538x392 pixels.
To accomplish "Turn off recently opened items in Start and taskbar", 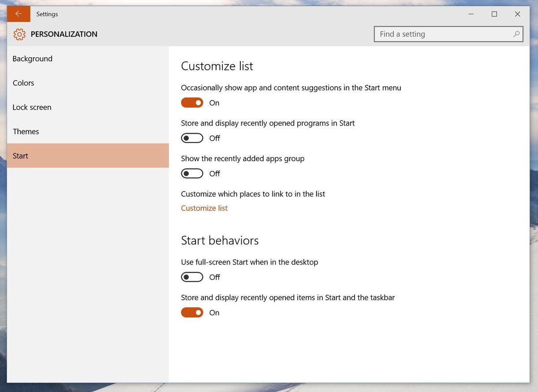I will tap(192, 312).
